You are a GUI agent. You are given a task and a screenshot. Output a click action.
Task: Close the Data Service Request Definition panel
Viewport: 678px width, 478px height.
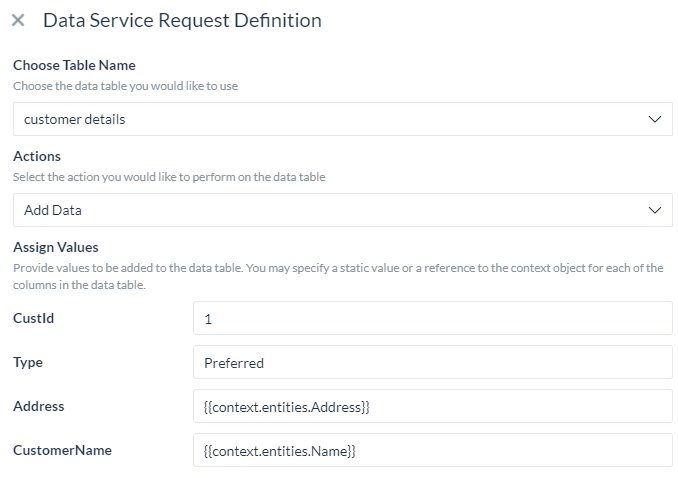click(x=18, y=20)
